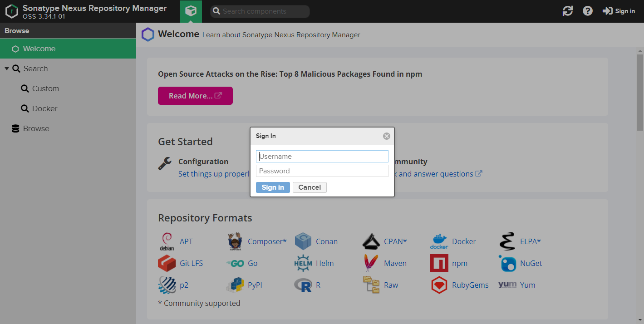
Task: Open the help question mark icon
Action: click(587, 11)
